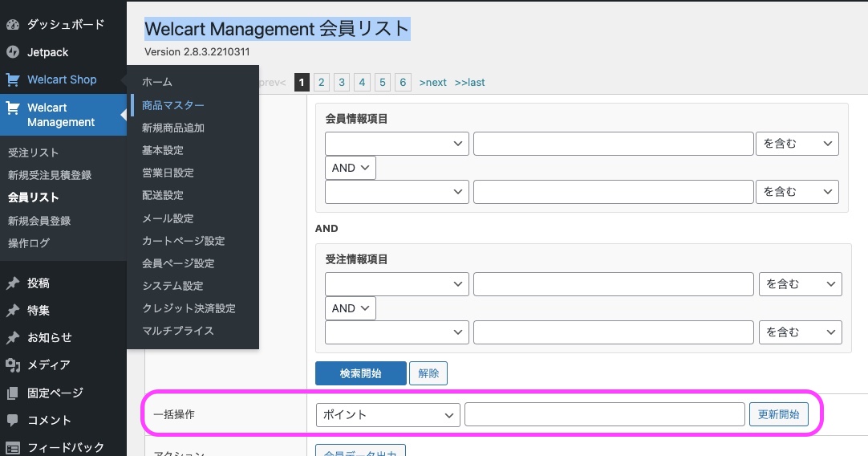Select クレジット決済設定 in the submenu
This screenshot has width=868, height=456.
pyautogui.click(x=189, y=308)
